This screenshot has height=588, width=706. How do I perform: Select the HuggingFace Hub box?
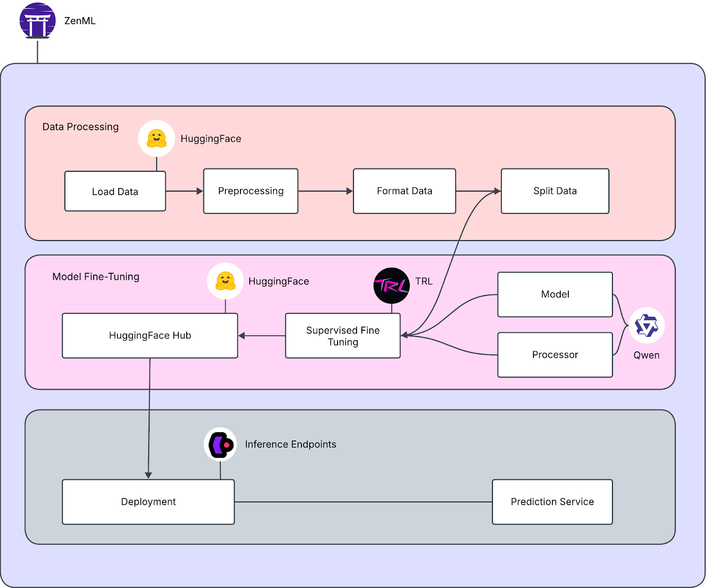(x=150, y=335)
